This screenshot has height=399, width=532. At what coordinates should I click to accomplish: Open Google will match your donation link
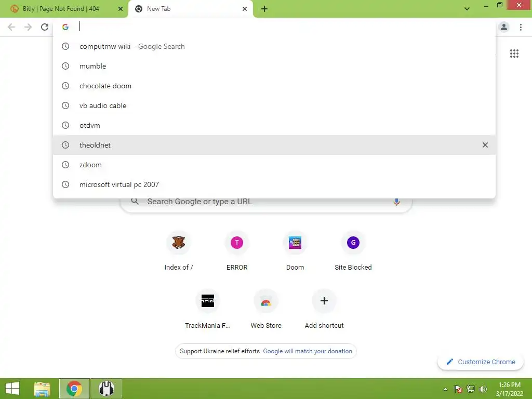point(308,351)
